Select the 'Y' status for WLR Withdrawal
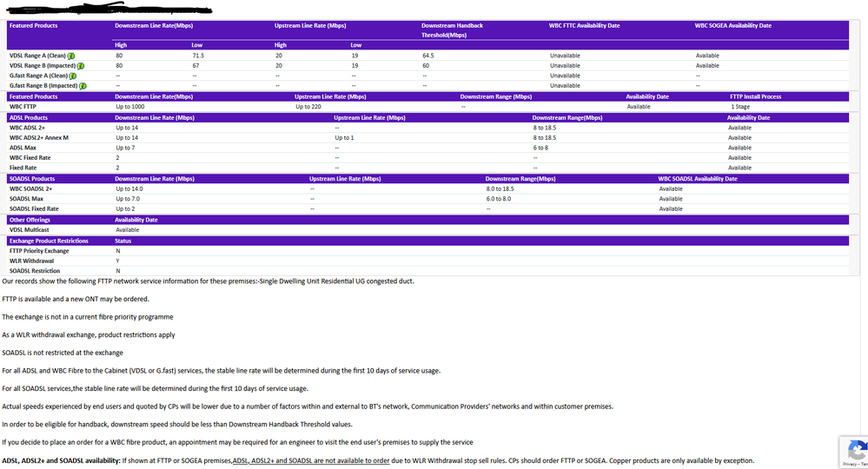This screenshot has height=469, width=868. [117, 261]
